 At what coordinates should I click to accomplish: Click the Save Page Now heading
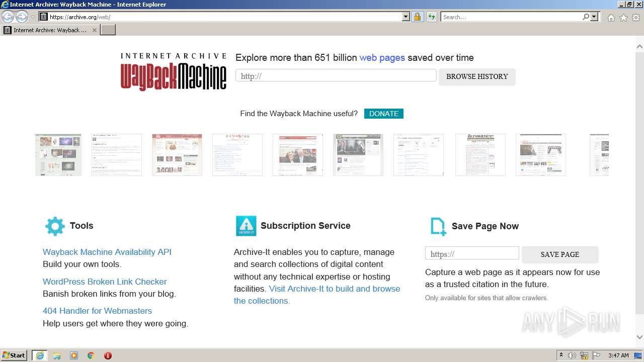pos(485,226)
